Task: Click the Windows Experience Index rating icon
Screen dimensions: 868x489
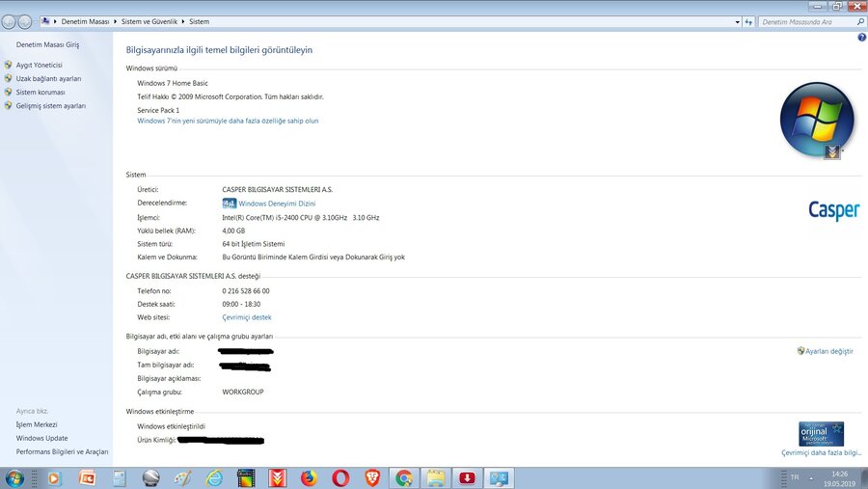Action: 229,204
